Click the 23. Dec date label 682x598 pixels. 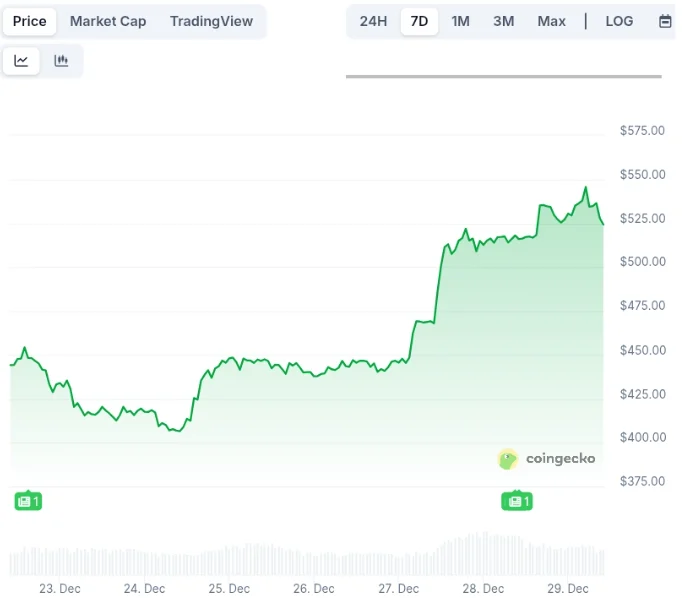tap(60, 588)
